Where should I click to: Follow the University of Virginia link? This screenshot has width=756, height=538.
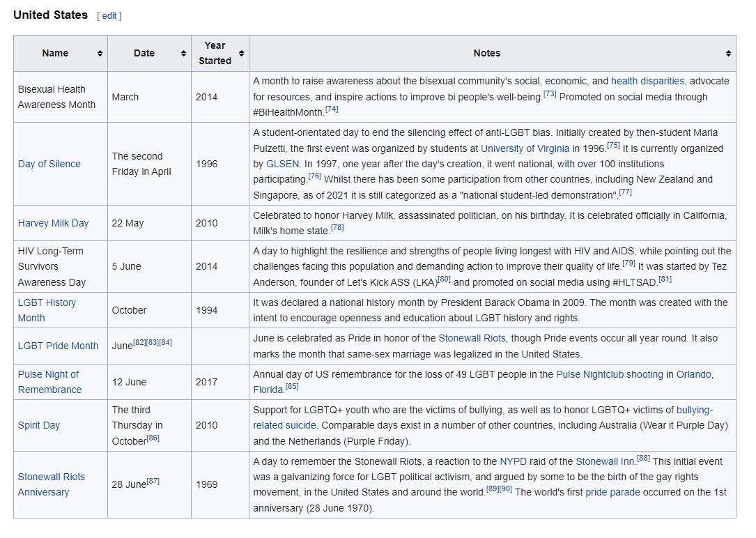tap(525, 148)
